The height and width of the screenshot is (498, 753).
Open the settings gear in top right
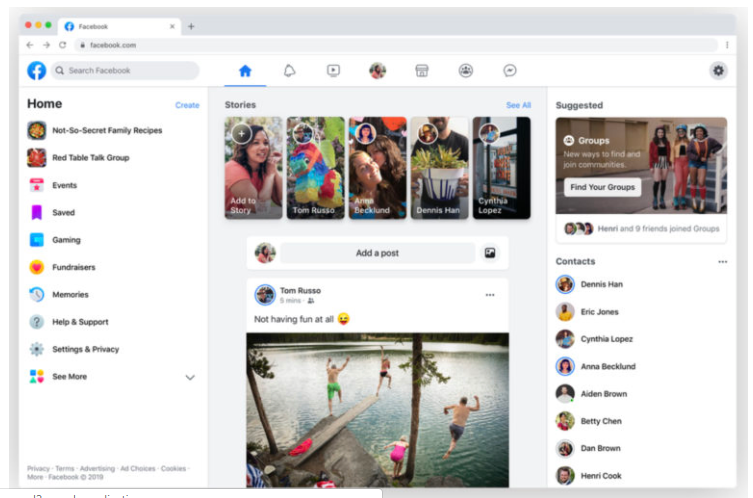click(718, 71)
